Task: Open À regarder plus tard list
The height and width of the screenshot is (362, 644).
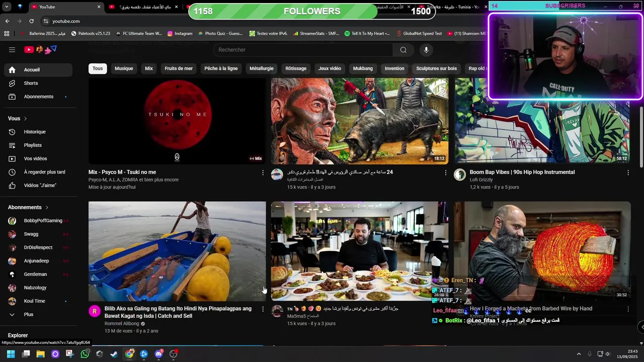Action: tap(38, 172)
